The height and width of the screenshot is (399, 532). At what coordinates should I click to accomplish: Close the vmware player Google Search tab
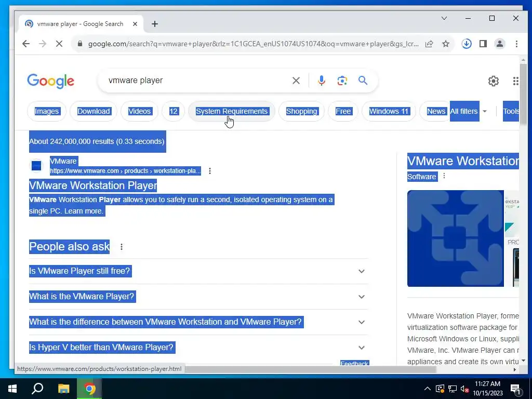coord(135,24)
